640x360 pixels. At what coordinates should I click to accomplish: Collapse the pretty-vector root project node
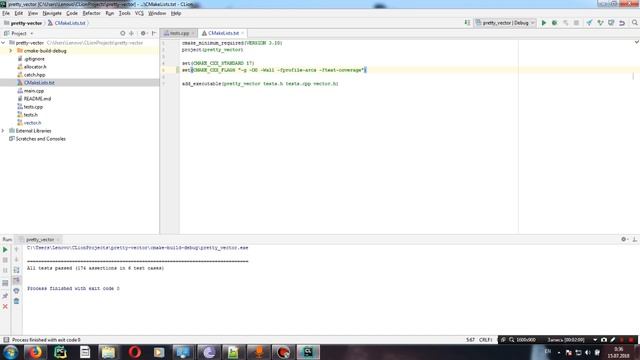point(3,42)
